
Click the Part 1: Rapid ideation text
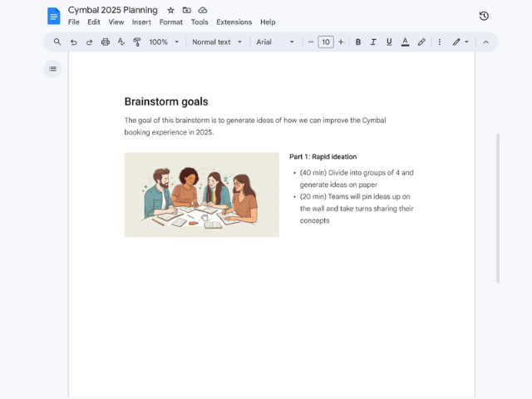(x=323, y=157)
